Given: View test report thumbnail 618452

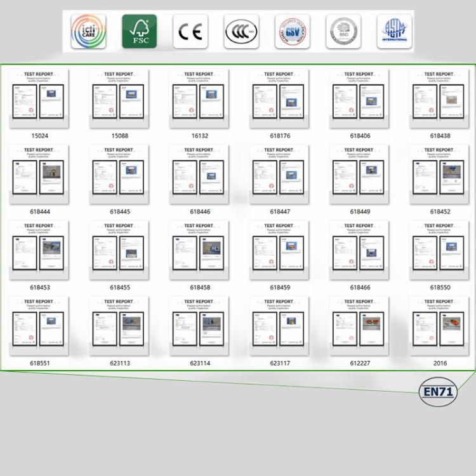Looking at the screenshot, I should click(x=439, y=175).
